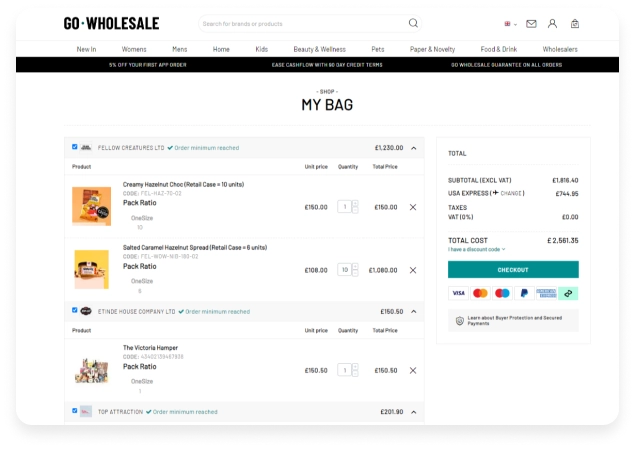
Task: Click the £2,561.35 total cost value
Action: [x=563, y=240]
